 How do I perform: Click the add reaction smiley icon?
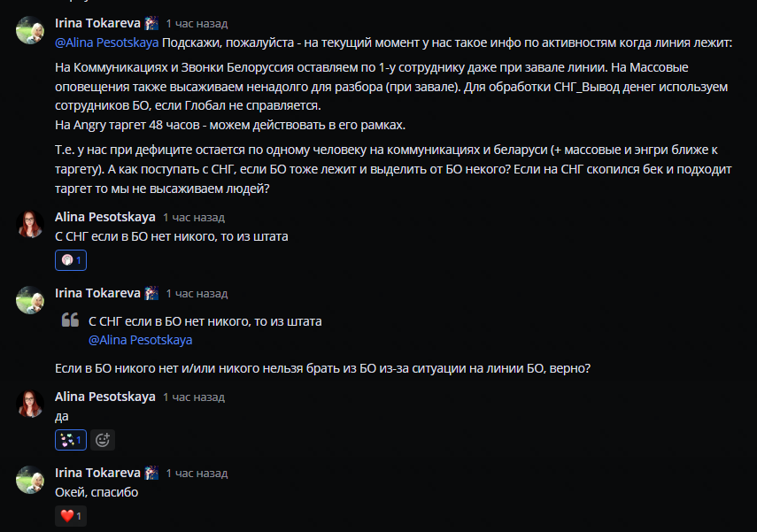(x=103, y=440)
